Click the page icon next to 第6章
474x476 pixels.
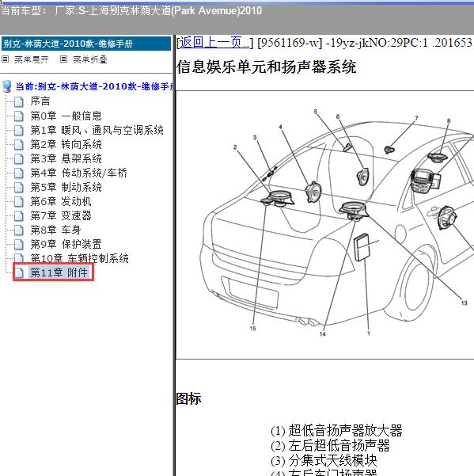(19, 202)
